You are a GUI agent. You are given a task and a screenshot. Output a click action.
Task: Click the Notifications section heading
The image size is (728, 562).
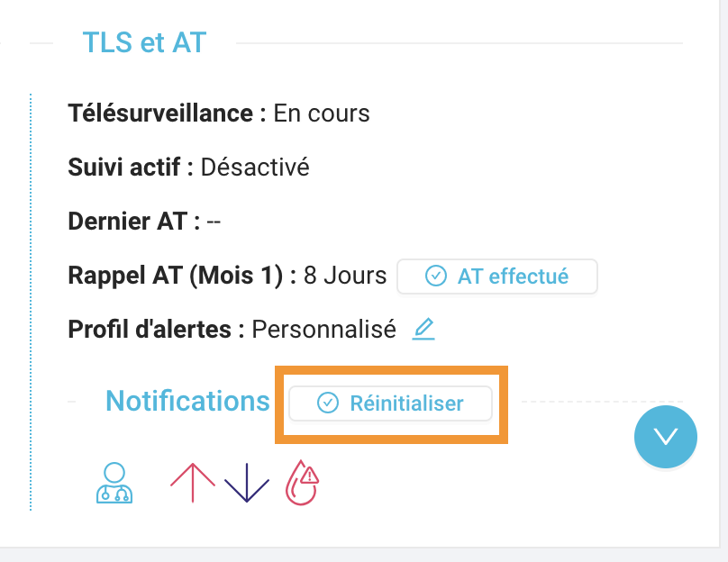pyautogui.click(x=187, y=401)
